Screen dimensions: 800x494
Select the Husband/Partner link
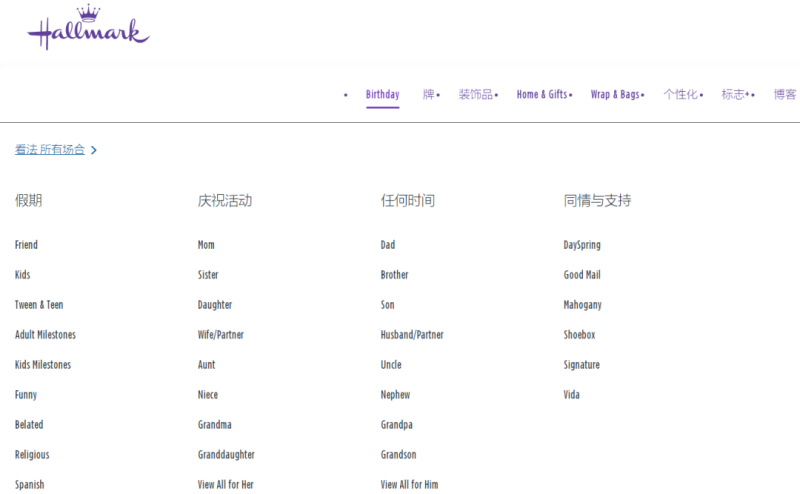tap(412, 335)
